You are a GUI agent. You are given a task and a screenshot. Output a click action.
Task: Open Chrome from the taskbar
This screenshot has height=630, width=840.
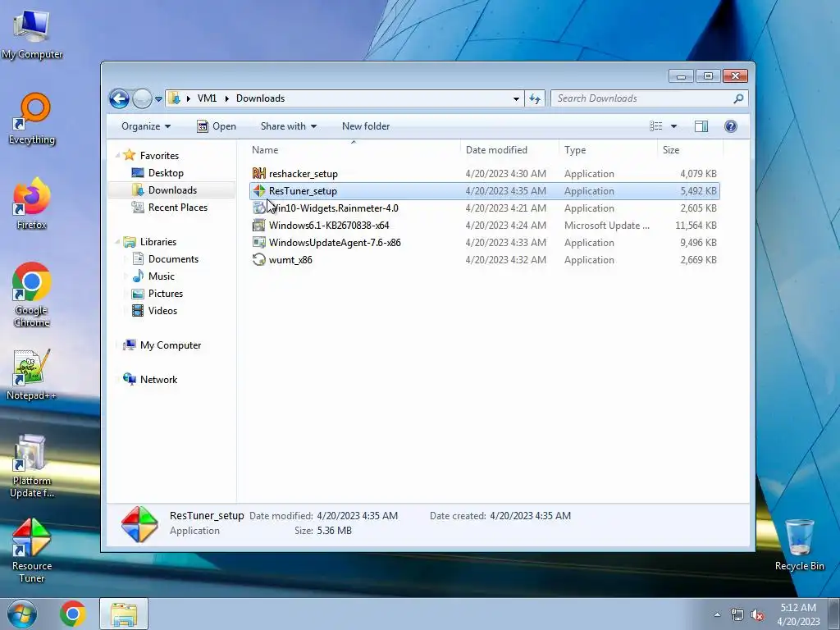click(73, 614)
